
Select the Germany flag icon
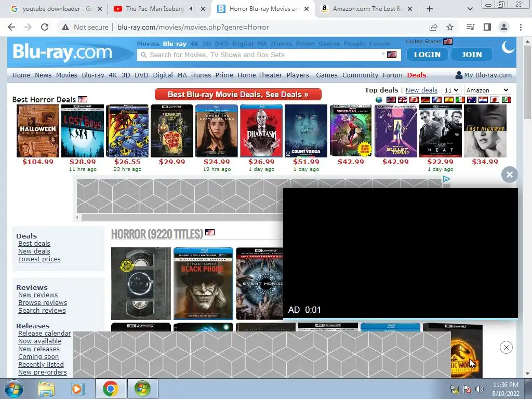point(425,100)
